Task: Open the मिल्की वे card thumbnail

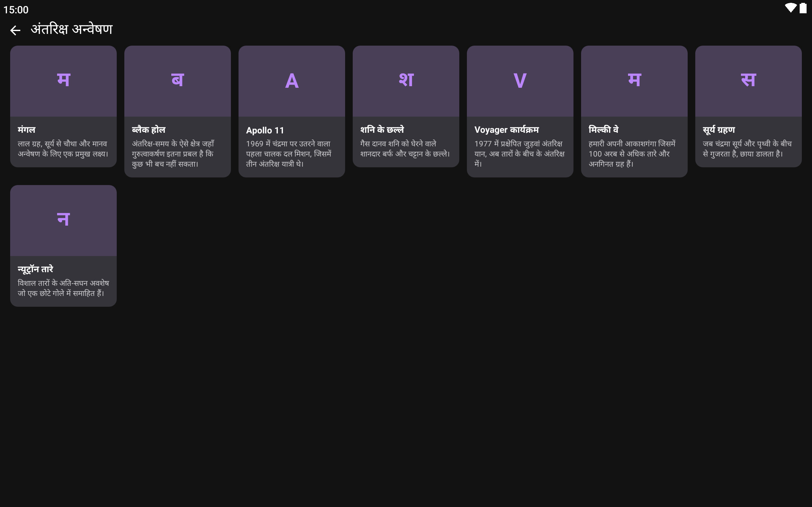Action: (x=634, y=81)
